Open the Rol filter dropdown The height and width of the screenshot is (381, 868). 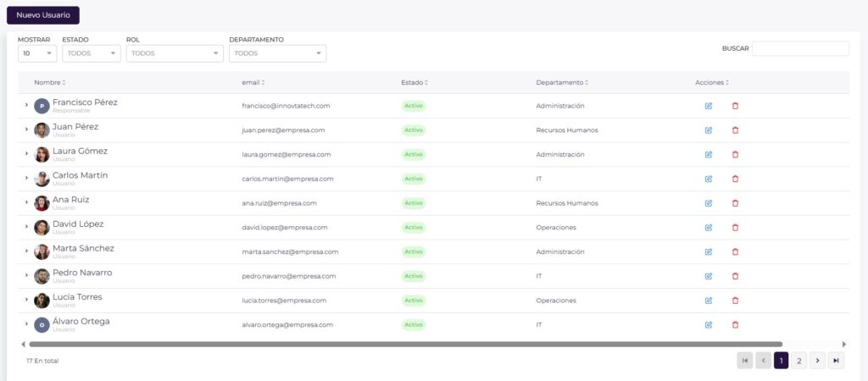pos(174,53)
